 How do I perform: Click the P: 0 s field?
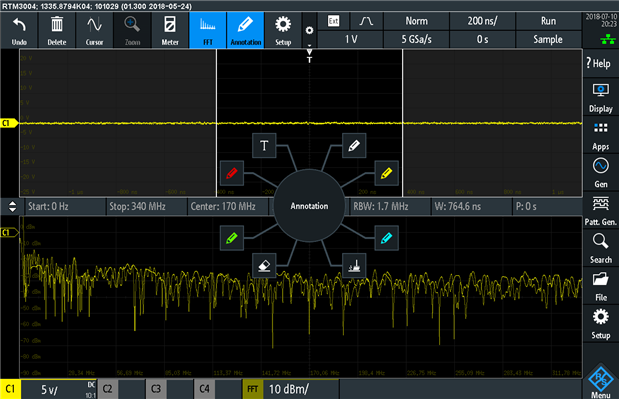click(x=548, y=206)
